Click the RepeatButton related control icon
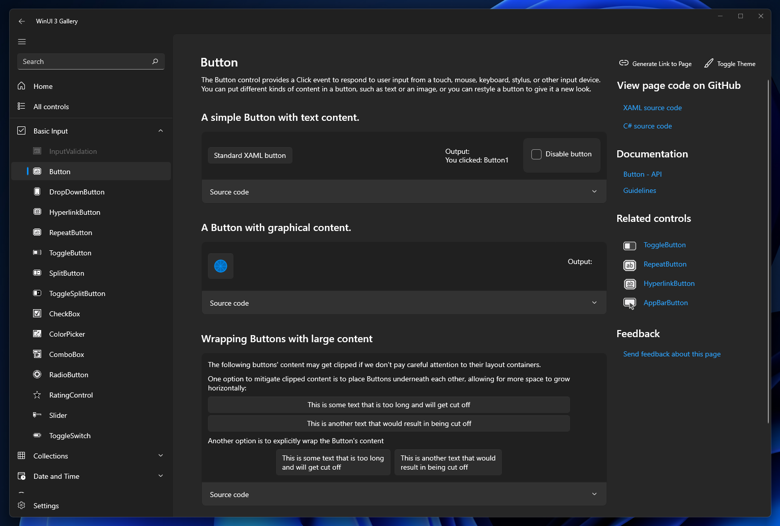 click(x=630, y=265)
